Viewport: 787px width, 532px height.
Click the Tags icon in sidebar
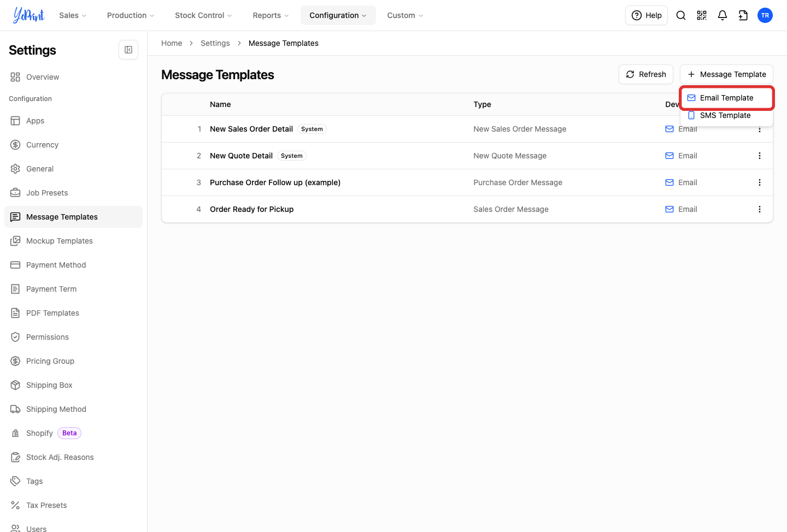coord(15,481)
